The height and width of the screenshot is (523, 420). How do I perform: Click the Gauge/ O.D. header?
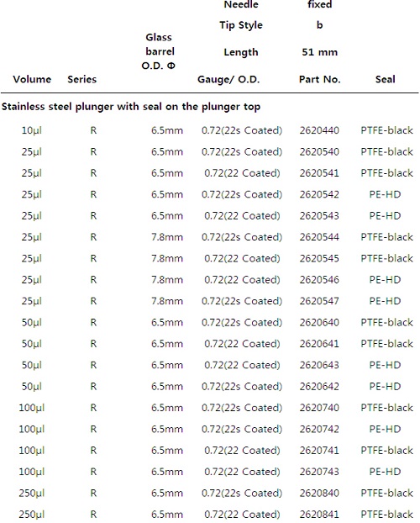pyautogui.click(x=228, y=79)
